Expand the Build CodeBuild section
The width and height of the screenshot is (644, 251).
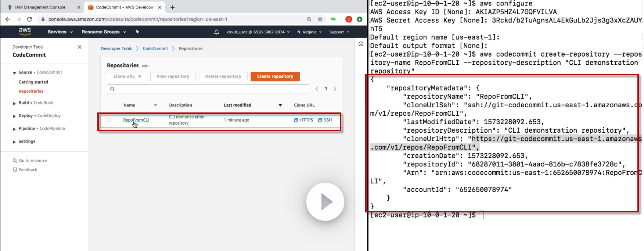(x=14, y=103)
